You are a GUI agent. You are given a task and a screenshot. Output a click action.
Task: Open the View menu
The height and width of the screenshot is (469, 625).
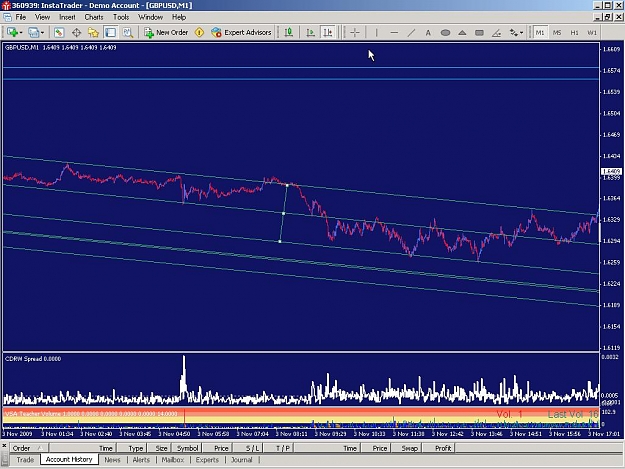[42, 17]
